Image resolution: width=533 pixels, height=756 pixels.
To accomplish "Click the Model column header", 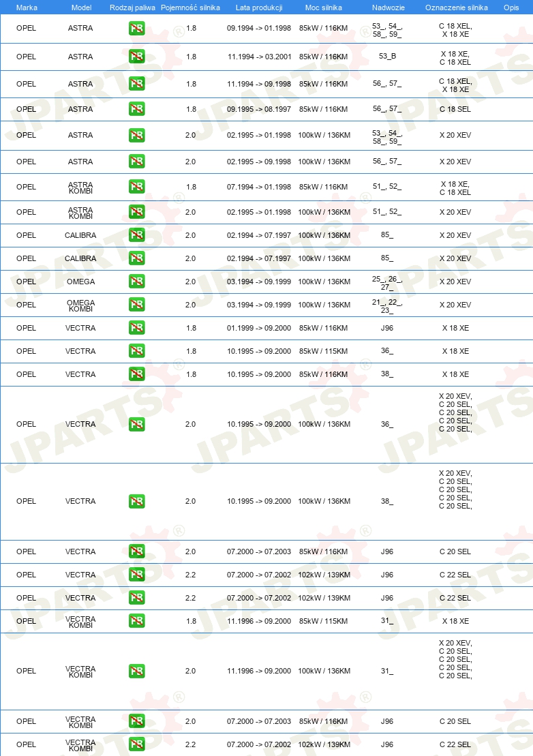I will coord(81,7).
